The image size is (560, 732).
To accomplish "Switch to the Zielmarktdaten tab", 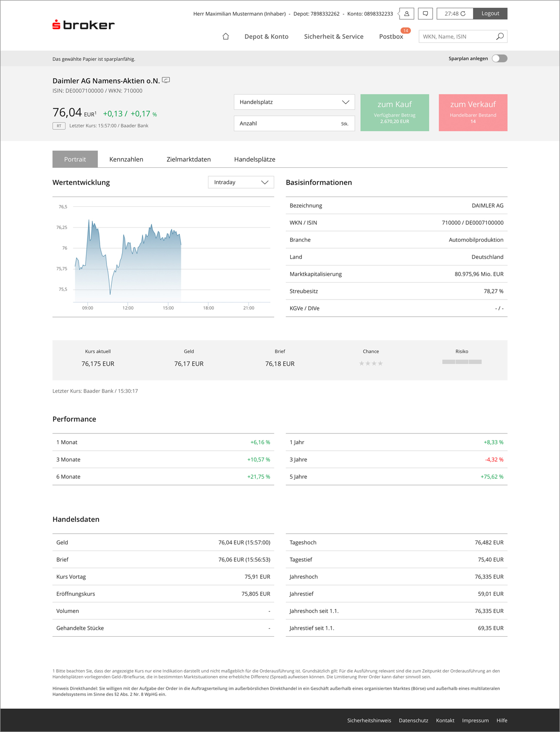I will pyautogui.click(x=189, y=159).
